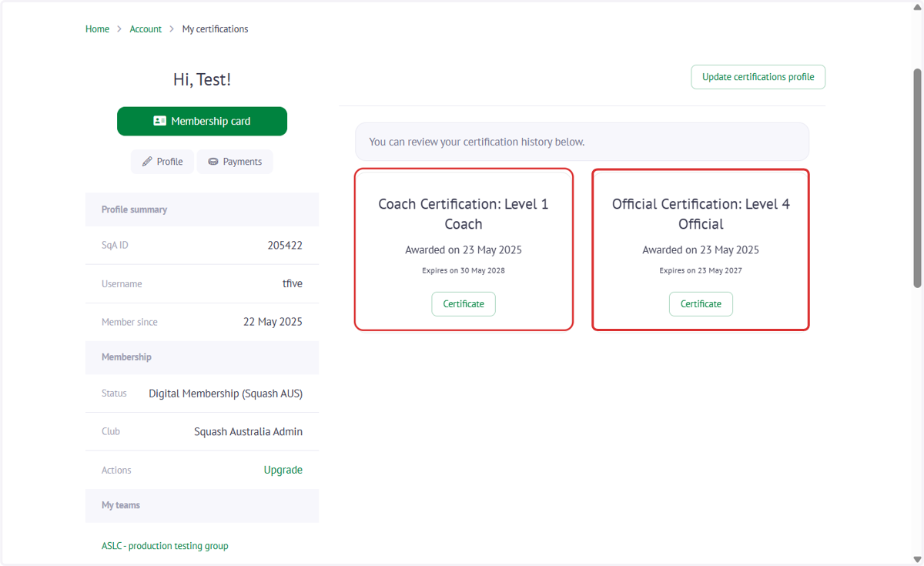Screen dimensions: 924x566
Task: Click Update certifications profile button
Action: [758, 77]
